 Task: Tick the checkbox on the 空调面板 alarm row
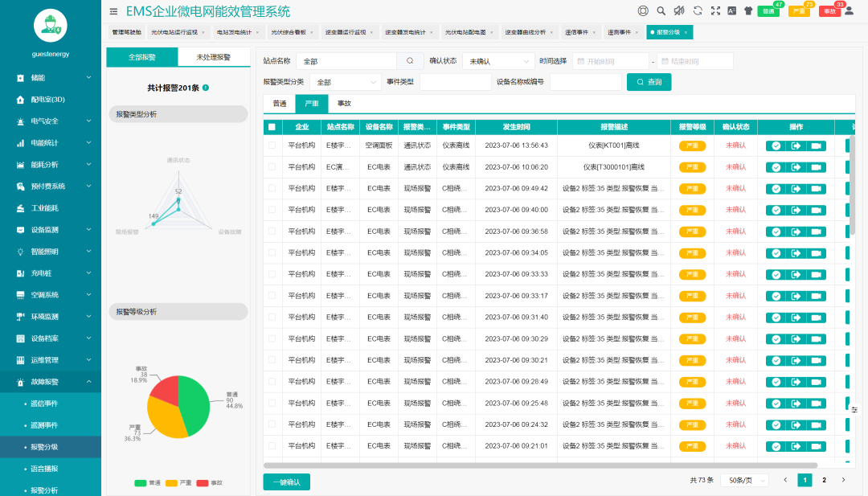pos(271,146)
